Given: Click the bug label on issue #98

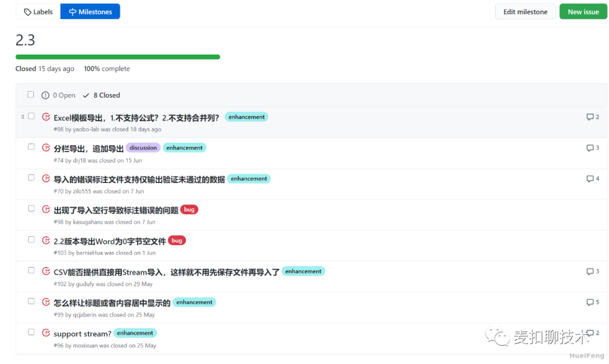Looking at the screenshot, I should tap(189, 210).
